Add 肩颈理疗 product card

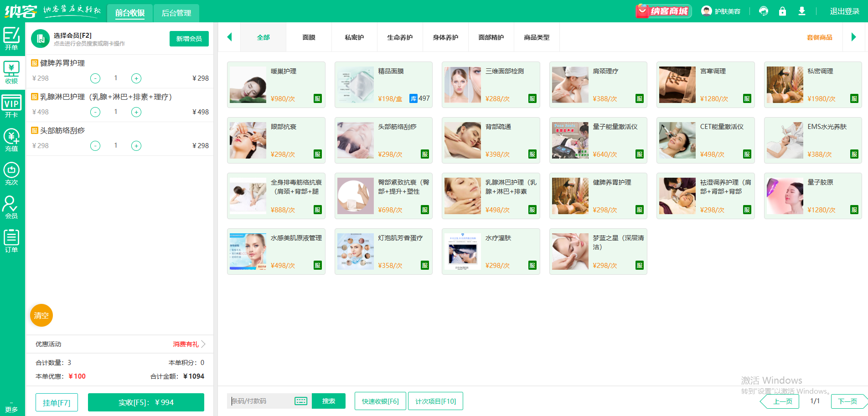598,85
